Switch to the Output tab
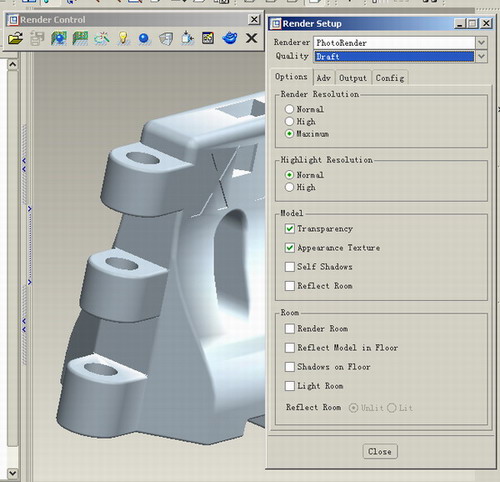The width and height of the screenshot is (500, 482). pyautogui.click(x=353, y=78)
